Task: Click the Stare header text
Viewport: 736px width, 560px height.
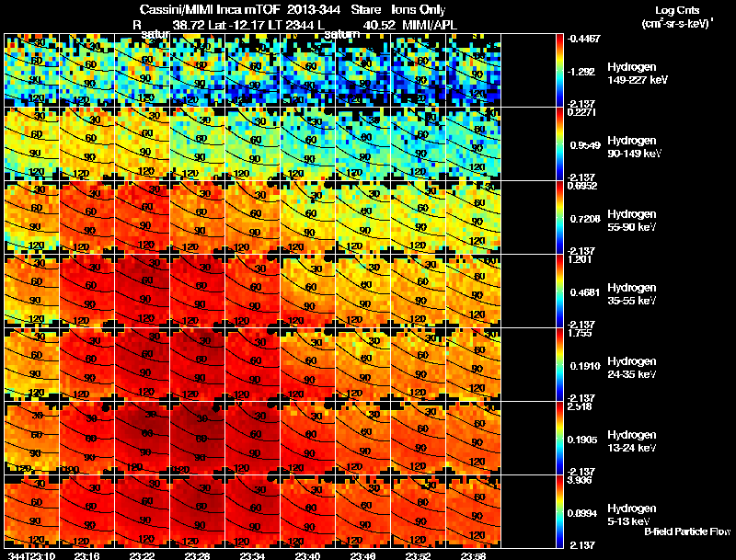Action: (x=365, y=10)
